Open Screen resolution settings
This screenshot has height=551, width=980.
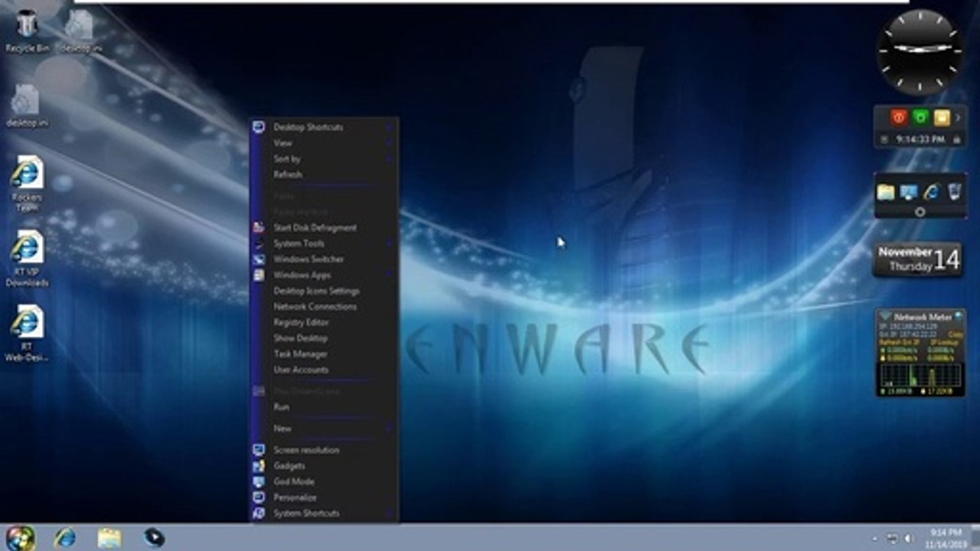click(x=324, y=450)
